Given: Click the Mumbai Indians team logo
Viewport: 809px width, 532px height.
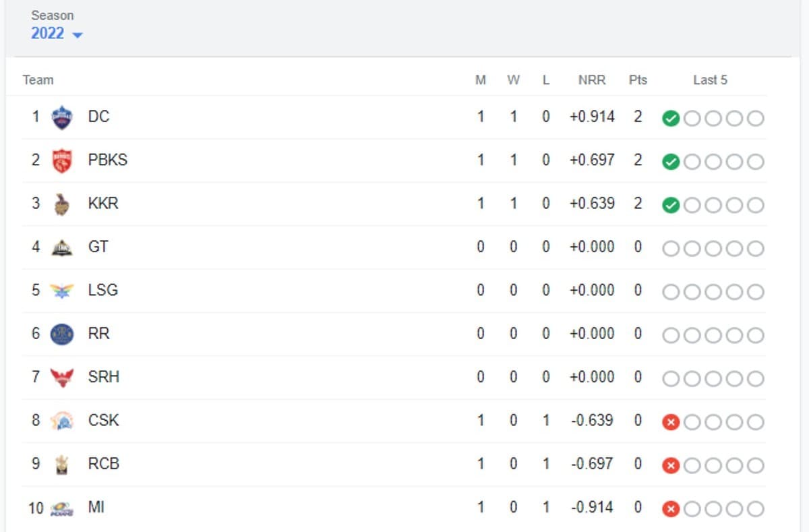Looking at the screenshot, I should [62, 508].
